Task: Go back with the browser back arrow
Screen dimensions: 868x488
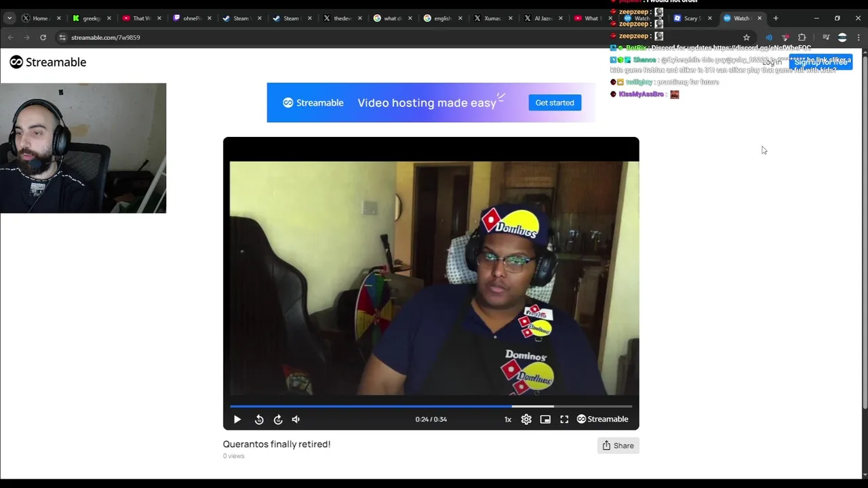Action: (x=10, y=37)
